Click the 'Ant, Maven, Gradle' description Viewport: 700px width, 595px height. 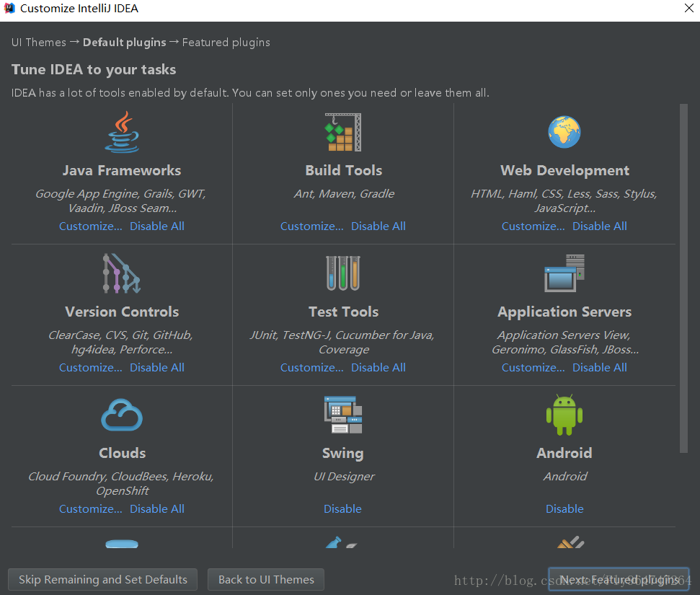coord(344,193)
